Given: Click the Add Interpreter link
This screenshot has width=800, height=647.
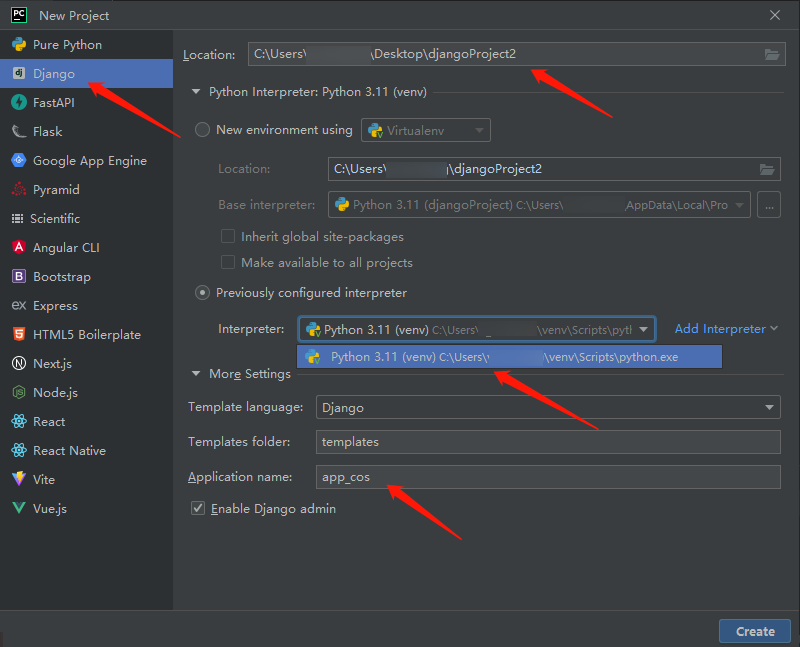Looking at the screenshot, I should click(x=720, y=329).
